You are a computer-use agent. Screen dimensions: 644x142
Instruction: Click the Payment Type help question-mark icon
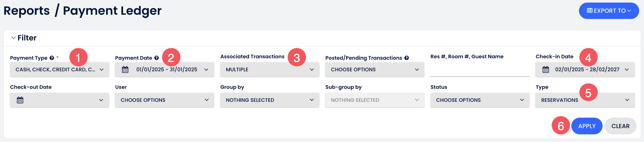pyautogui.click(x=52, y=58)
